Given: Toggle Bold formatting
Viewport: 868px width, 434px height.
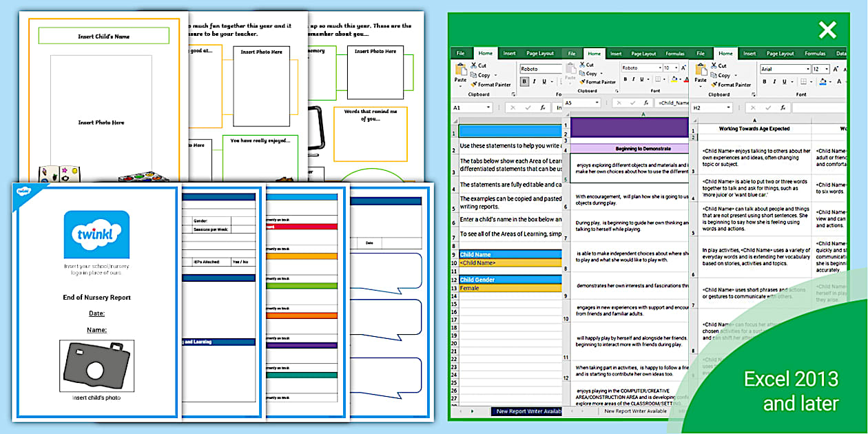Looking at the screenshot, I should coord(765,81).
